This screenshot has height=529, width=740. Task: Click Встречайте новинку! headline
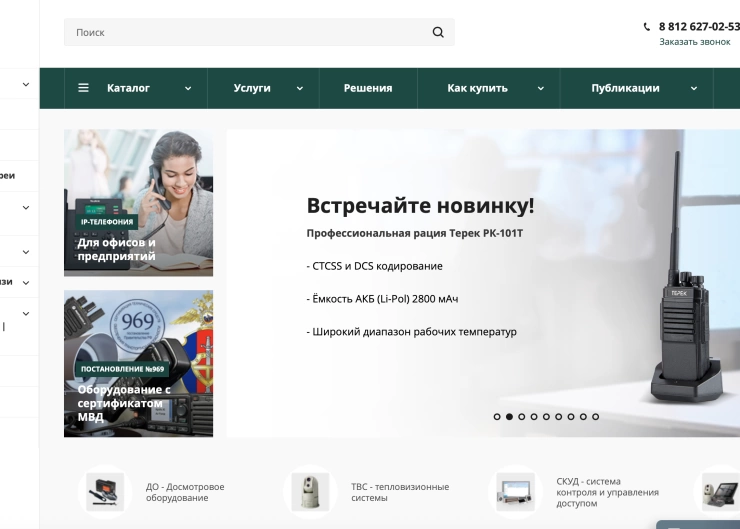pos(420,206)
